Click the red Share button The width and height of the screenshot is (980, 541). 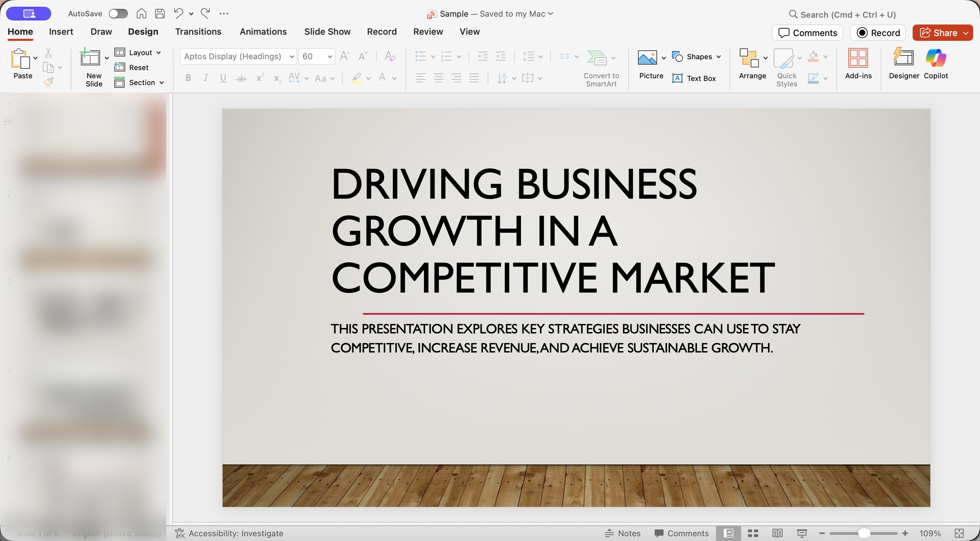click(x=938, y=33)
